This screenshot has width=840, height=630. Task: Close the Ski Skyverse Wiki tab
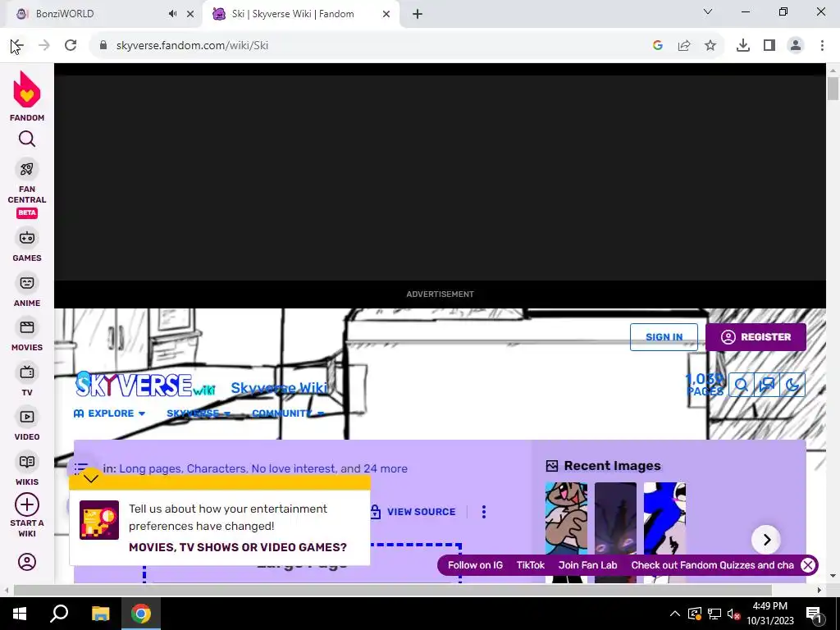pyautogui.click(x=386, y=14)
